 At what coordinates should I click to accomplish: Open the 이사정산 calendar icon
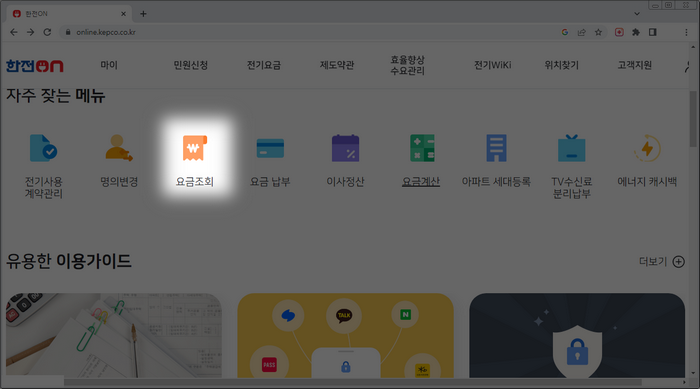tap(346, 148)
